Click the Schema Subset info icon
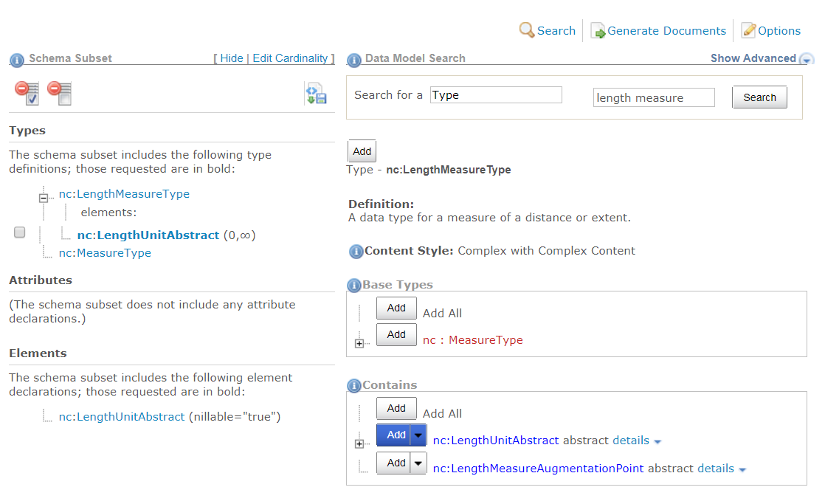 [x=16, y=59]
